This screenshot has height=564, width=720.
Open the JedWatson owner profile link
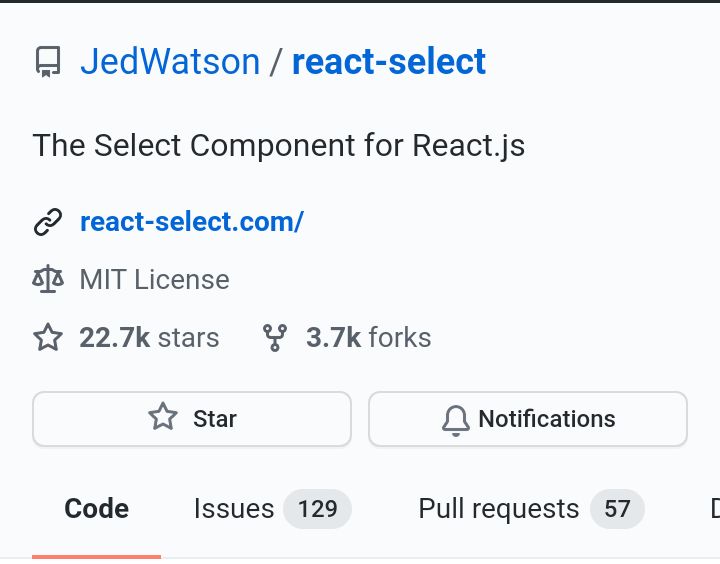tap(170, 62)
